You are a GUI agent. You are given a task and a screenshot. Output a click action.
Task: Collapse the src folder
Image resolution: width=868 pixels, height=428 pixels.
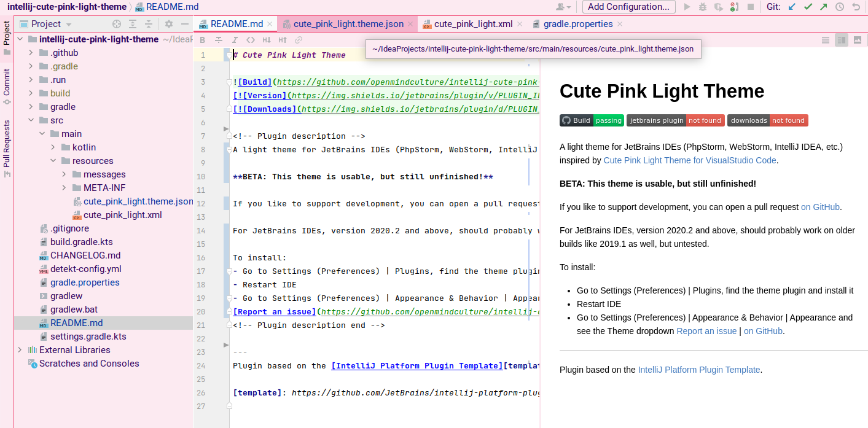click(x=31, y=120)
